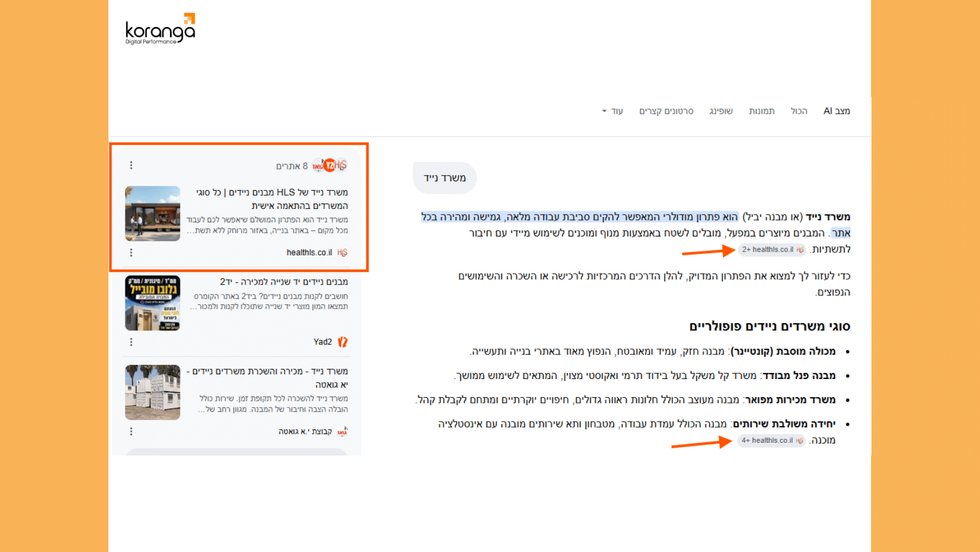The height and width of the screenshot is (552, 980).
Task: Click the 8 אתרים sites count text
Action: [292, 166]
